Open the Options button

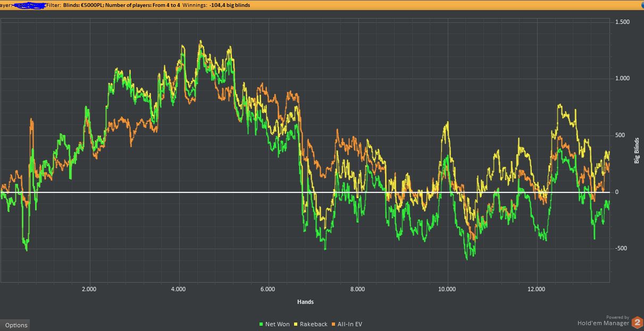point(16,325)
